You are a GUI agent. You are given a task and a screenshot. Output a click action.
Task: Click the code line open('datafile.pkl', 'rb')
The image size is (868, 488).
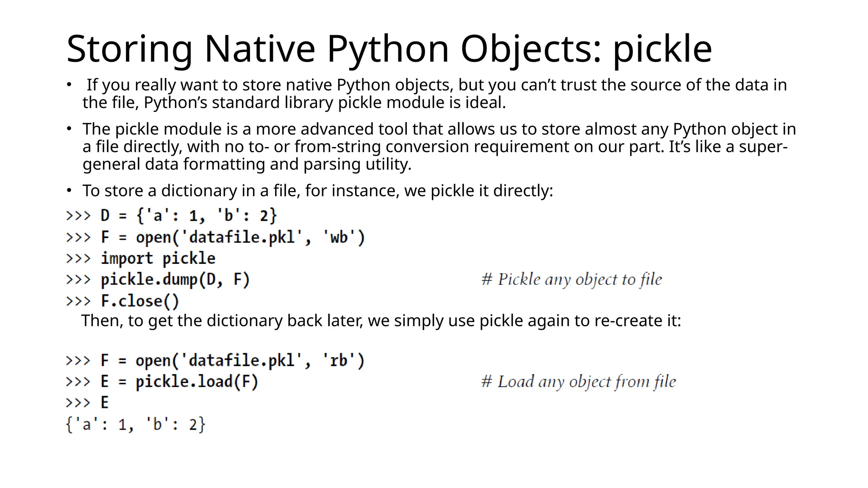(x=215, y=360)
